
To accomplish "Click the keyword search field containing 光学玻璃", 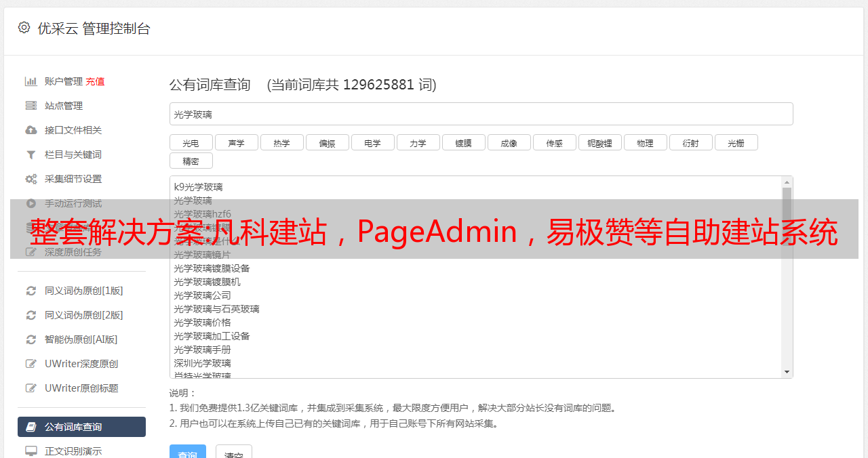I will point(481,114).
